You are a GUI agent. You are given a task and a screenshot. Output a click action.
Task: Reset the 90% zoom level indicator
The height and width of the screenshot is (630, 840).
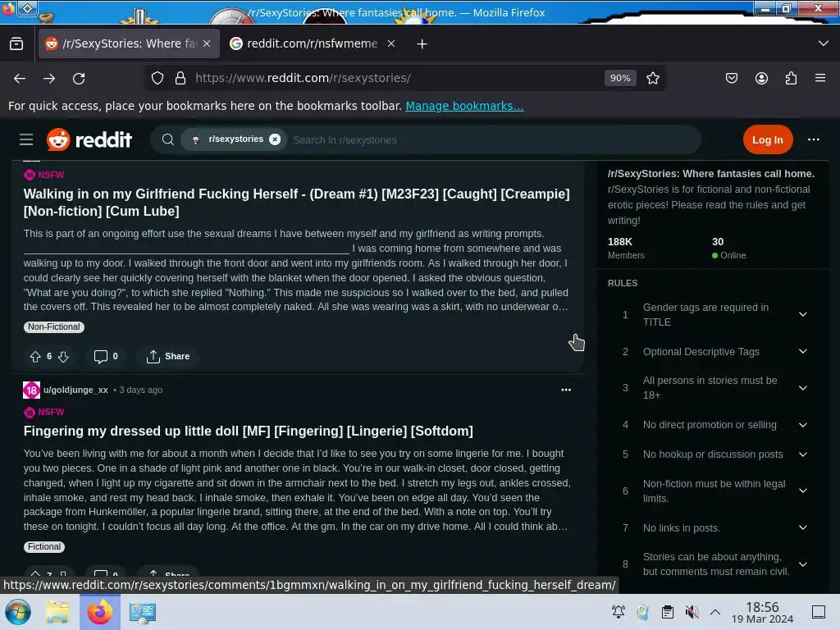click(620, 78)
